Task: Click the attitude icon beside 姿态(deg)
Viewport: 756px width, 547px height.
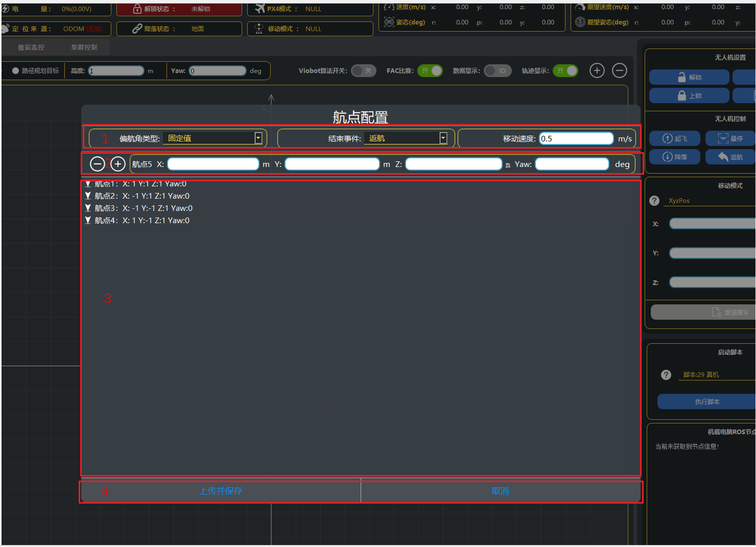Action: tap(389, 22)
